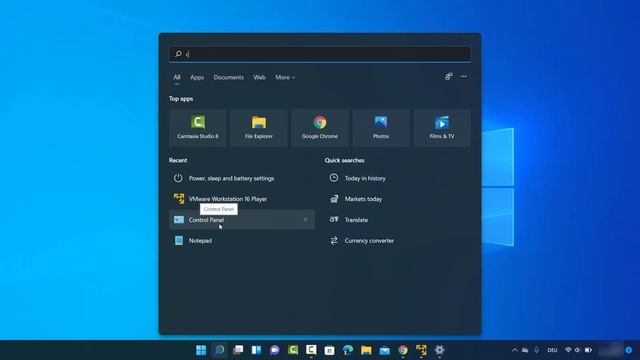640x360 pixels.
Task: Open Notepad from recent list
Action: [x=242, y=240]
